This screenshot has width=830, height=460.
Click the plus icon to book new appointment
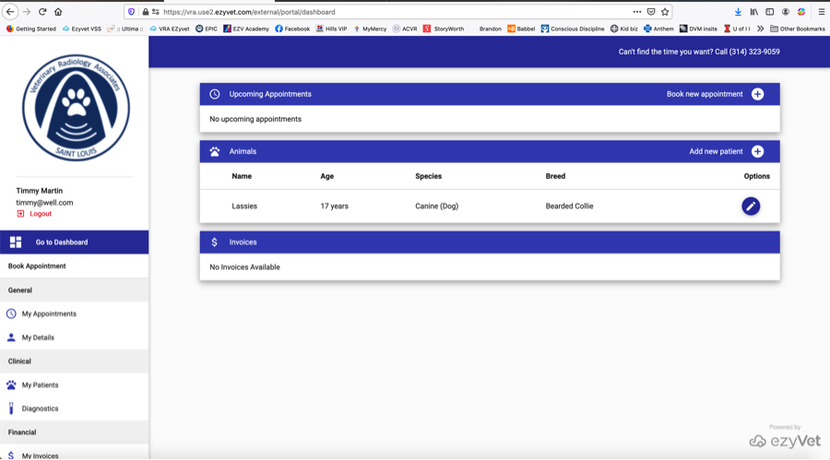point(757,94)
